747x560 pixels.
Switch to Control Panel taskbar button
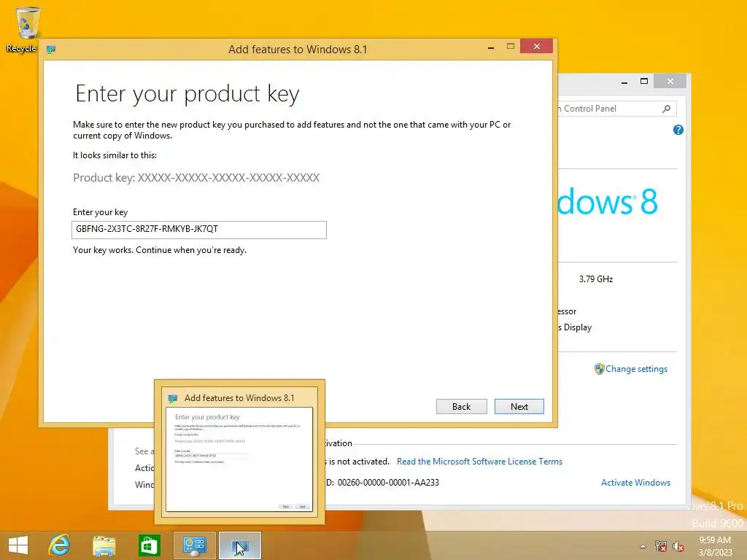pos(194,545)
